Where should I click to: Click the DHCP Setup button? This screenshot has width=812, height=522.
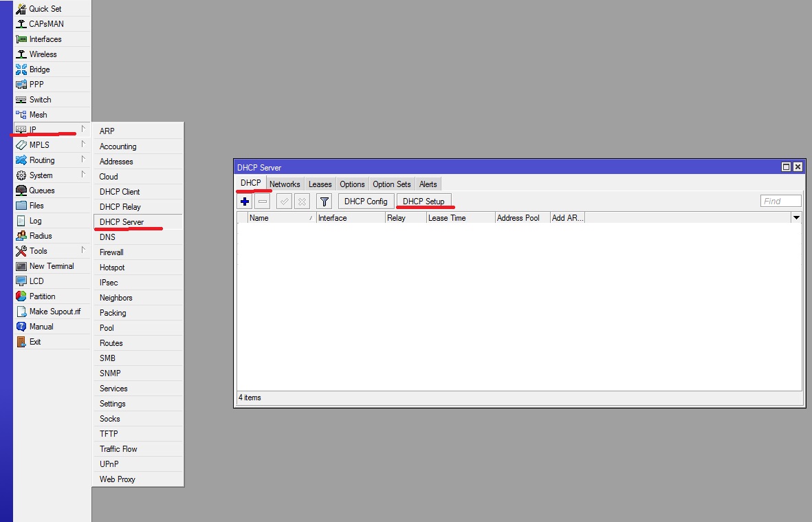[x=424, y=202]
